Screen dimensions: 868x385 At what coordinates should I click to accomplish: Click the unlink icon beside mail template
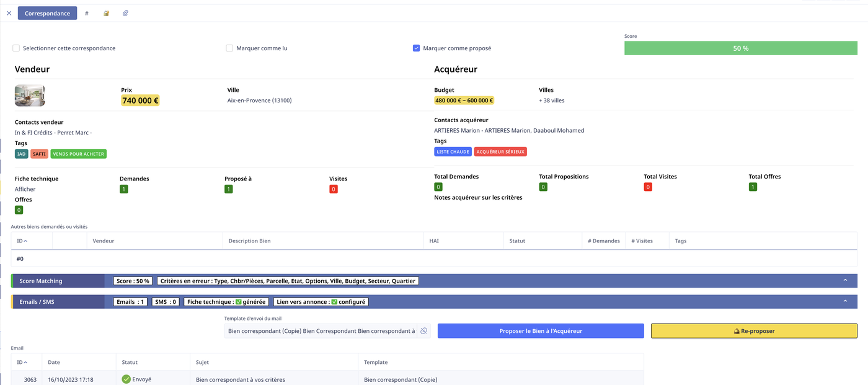coord(423,331)
